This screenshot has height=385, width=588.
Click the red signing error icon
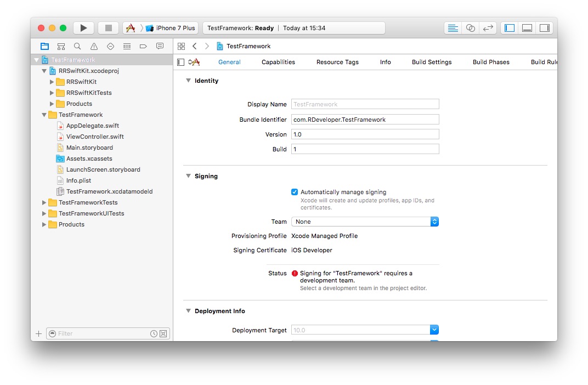pyautogui.click(x=295, y=273)
